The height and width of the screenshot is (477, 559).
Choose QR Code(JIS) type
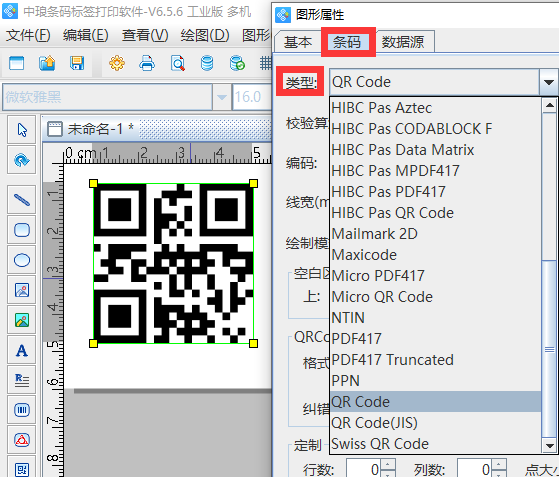tap(435, 423)
